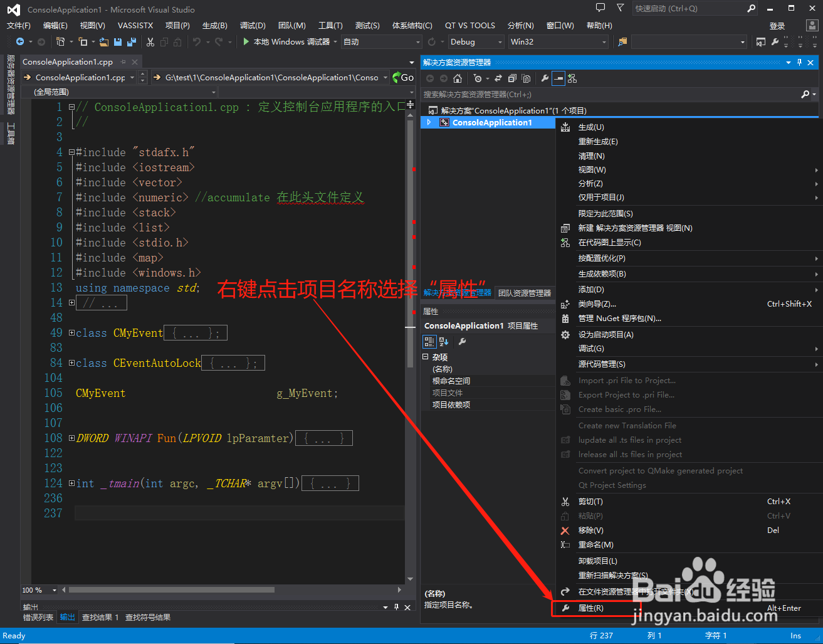Click the Save All icon on the toolbar
The image size is (823, 644).
point(132,42)
